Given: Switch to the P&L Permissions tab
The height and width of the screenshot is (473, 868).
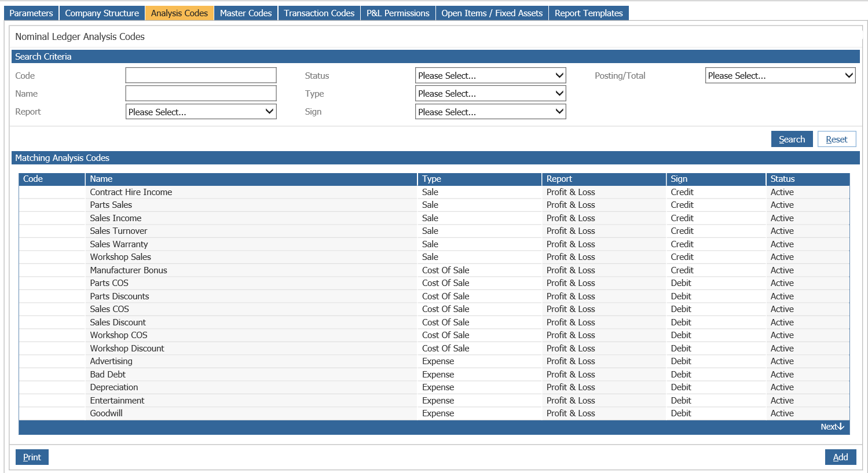Looking at the screenshot, I should click(398, 13).
